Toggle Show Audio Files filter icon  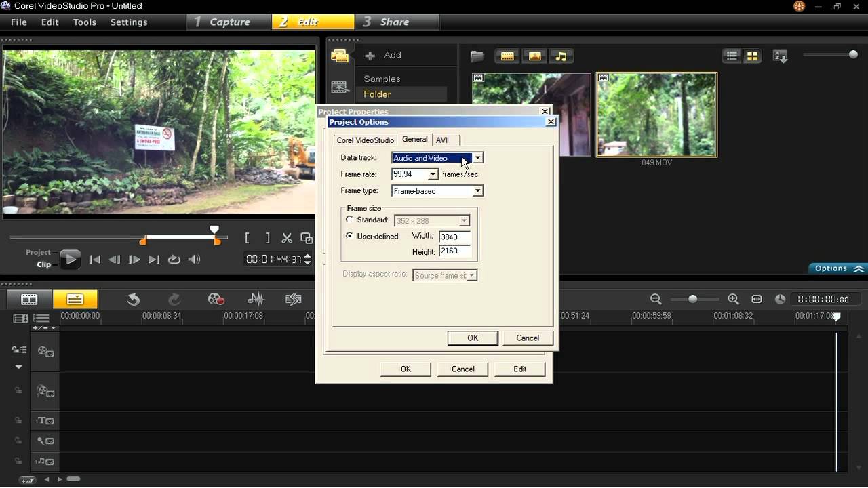(561, 56)
